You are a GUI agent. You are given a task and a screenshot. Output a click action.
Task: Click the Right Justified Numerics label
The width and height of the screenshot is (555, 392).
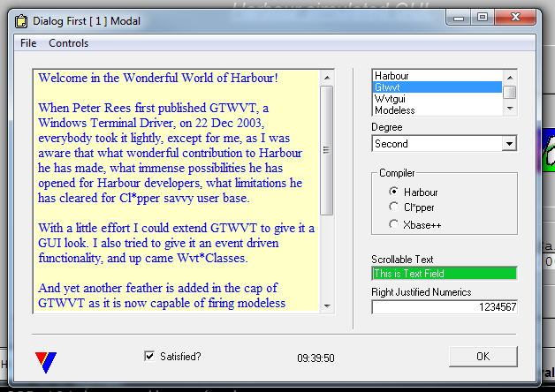422,292
